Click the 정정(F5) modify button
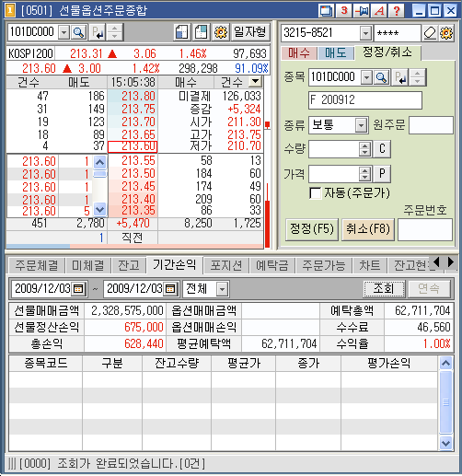Image resolution: width=462 pixels, height=476 pixels. 312,229
